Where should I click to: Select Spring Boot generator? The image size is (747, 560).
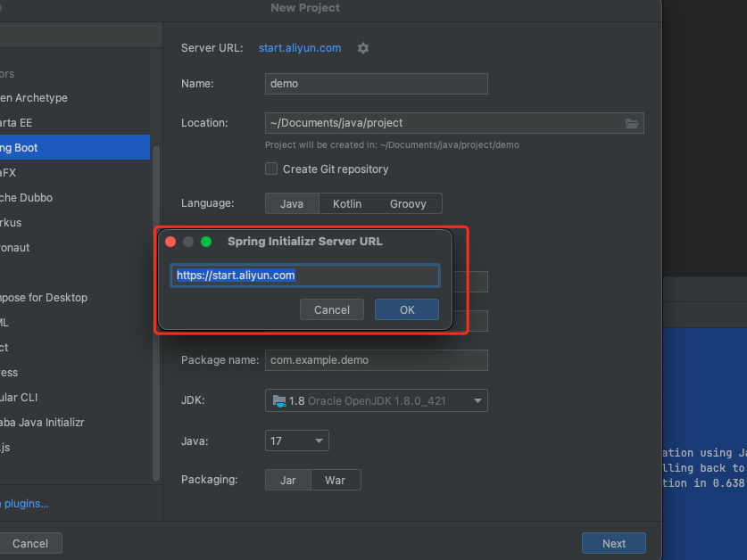point(75,148)
